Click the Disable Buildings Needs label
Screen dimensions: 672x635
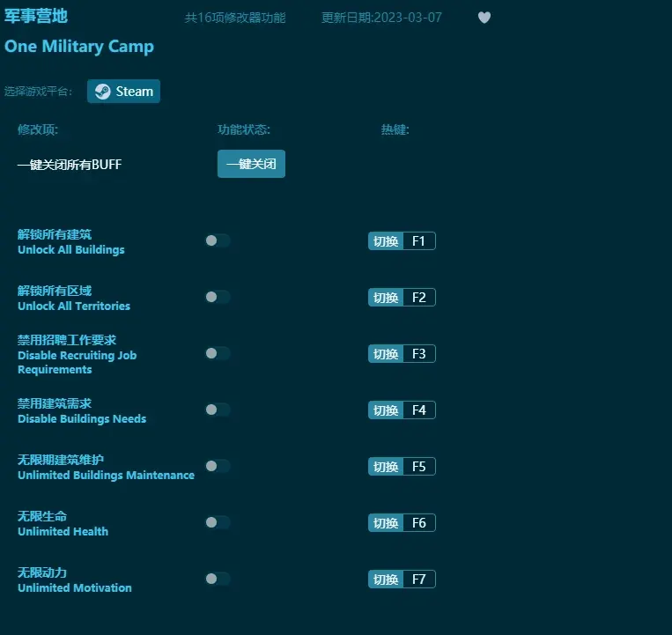click(82, 418)
